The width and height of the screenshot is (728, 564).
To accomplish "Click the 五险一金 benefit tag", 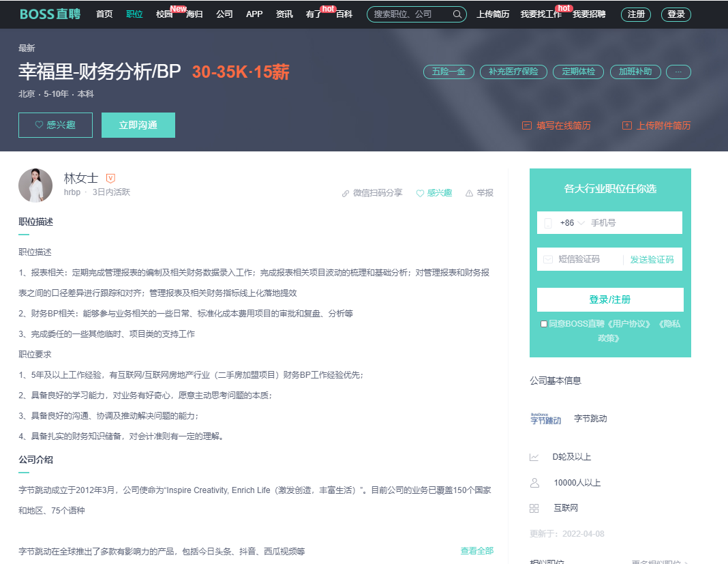I will pyautogui.click(x=449, y=72).
